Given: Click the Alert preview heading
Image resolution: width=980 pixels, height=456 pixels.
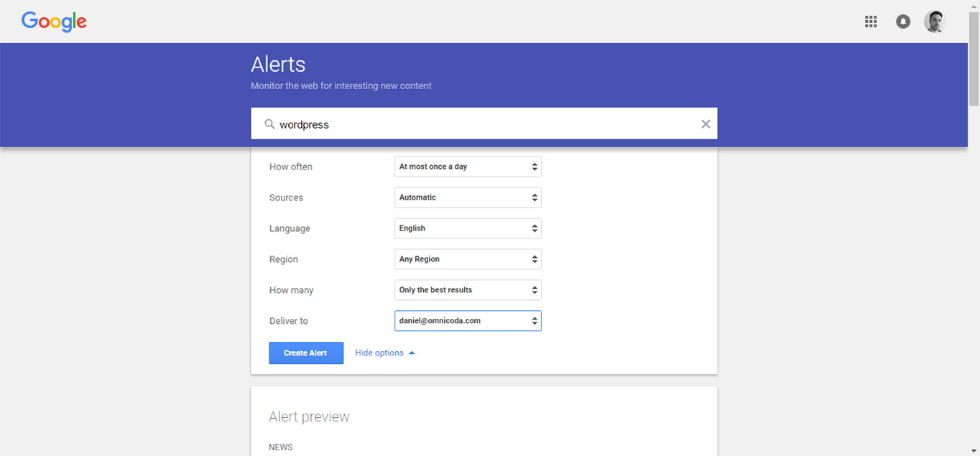Looking at the screenshot, I should (x=309, y=417).
